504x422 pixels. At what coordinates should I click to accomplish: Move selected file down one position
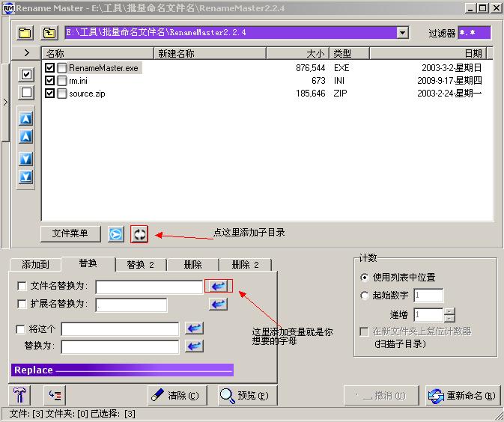click(x=25, y=159)
